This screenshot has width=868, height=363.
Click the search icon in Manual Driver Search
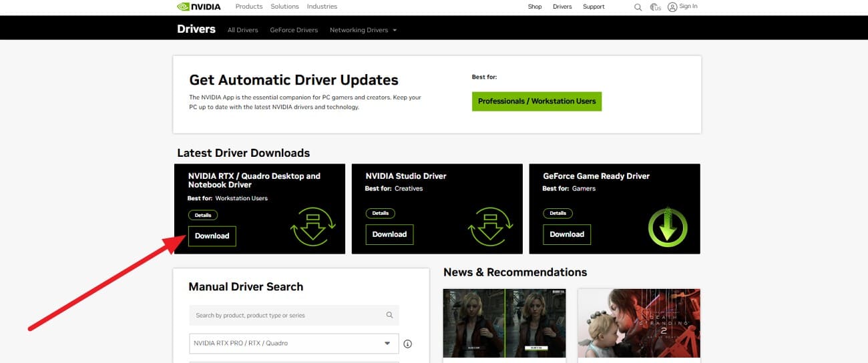pos(390,315)
